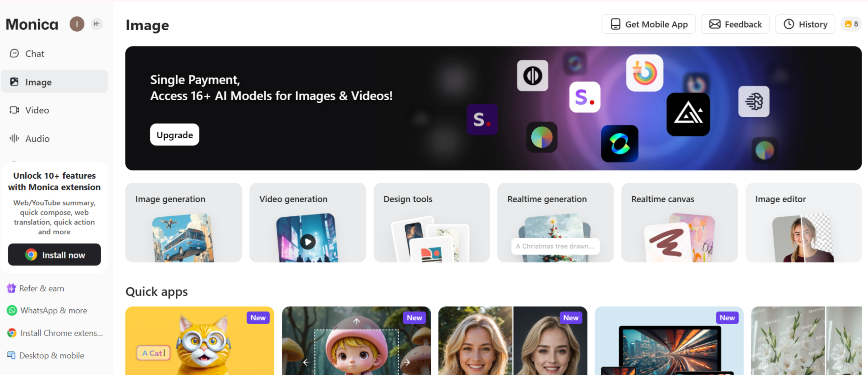Open the credits counter badge showing 8
Image resolution: width=868 pixels, height=375 pixels.
point(851,24)
